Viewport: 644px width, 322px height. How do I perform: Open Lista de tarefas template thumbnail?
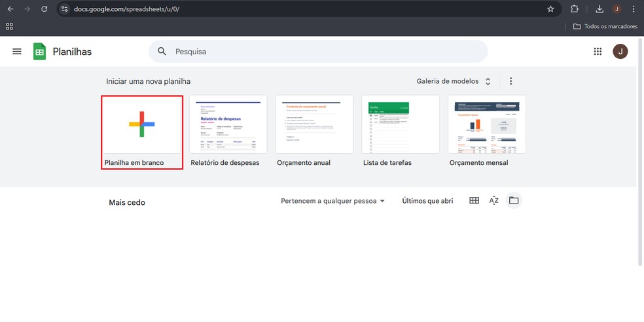(401, 124)
